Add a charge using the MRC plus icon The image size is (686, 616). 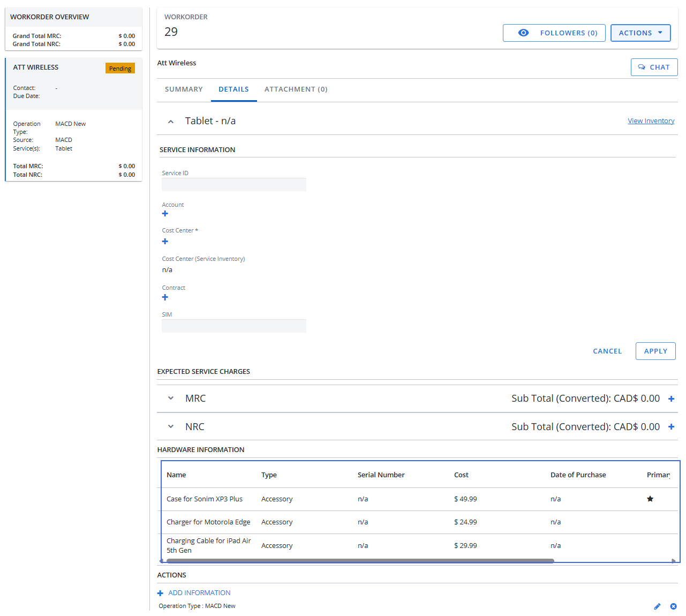coord(671,399)
